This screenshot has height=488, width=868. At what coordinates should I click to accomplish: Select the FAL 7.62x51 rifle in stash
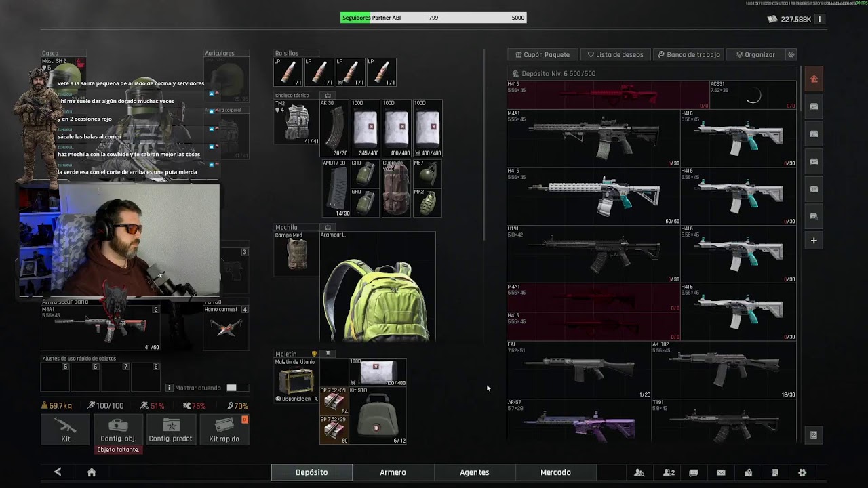[x=579, y=369]
